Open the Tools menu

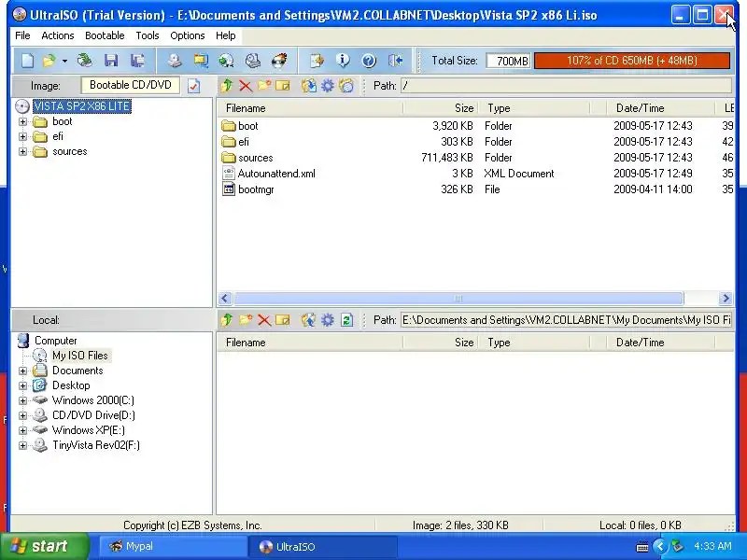coord(148,35)
